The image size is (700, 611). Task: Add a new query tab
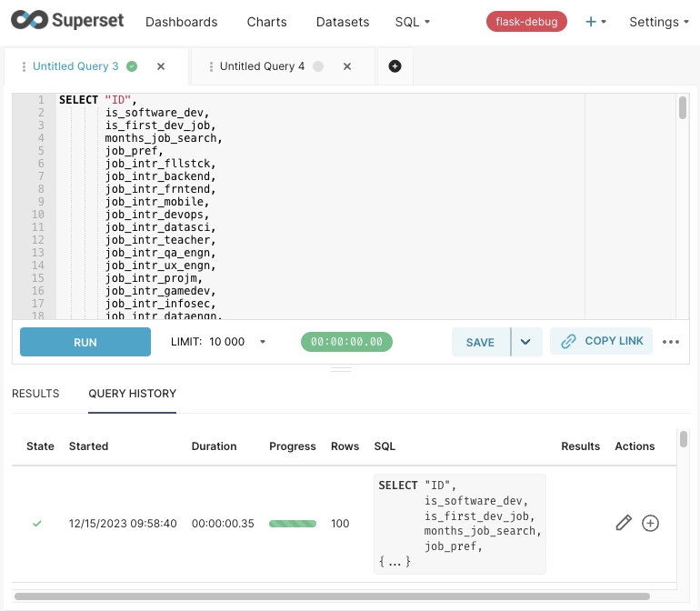[x=395, y=66]
